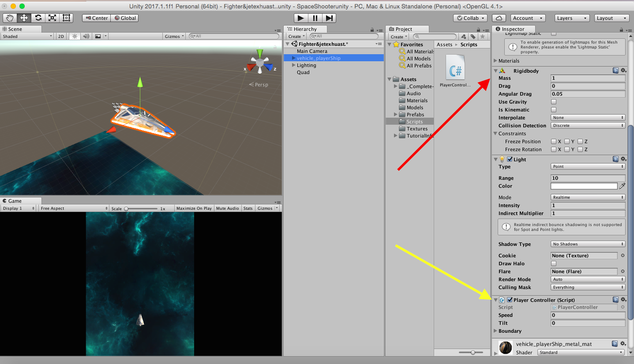The width and height of the screenshot is (634, 364).
Task: Open the Shadow Type dropdown
Action: tap(588, 244)
